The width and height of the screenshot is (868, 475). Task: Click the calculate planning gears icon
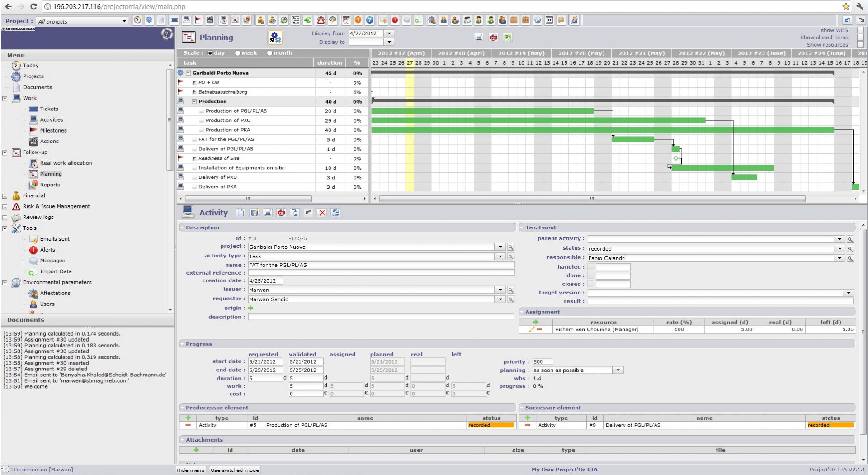click(x=275, y=38)
